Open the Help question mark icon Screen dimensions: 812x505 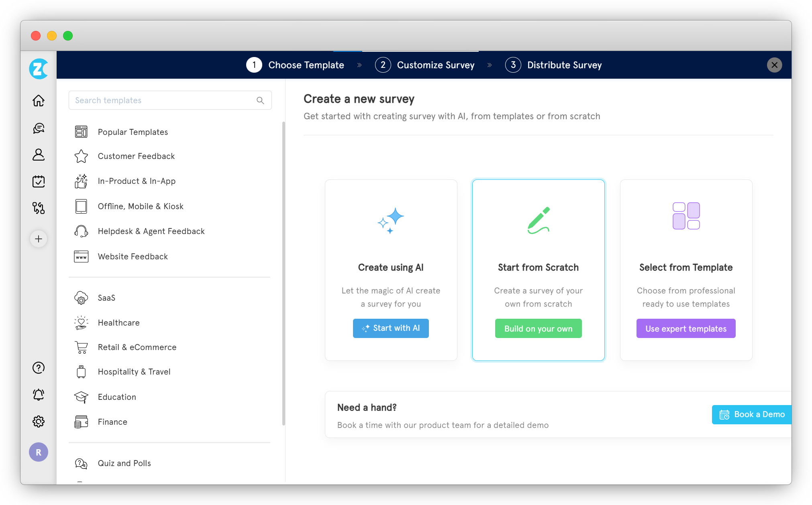(x=39, y=368)
